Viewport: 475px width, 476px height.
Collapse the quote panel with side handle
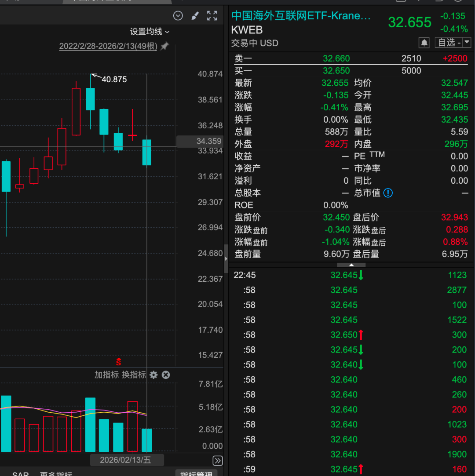pyautogui.click(x=226, y=258)
